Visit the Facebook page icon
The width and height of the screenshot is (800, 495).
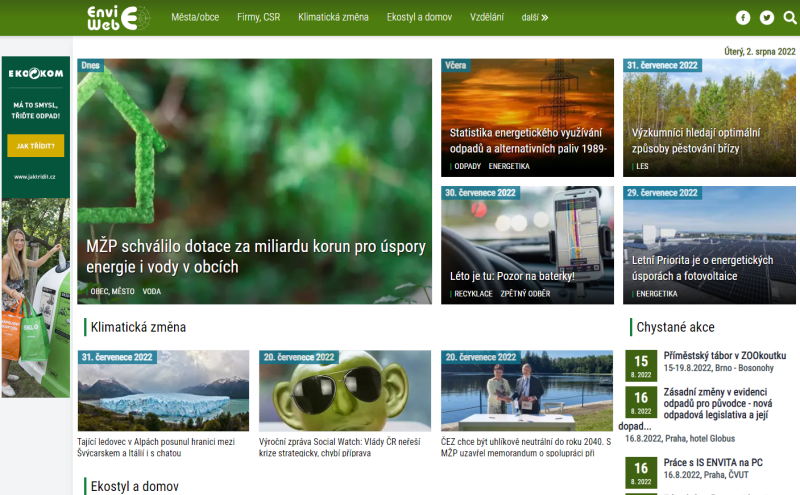pyautogui.click(x=743, y=17)
